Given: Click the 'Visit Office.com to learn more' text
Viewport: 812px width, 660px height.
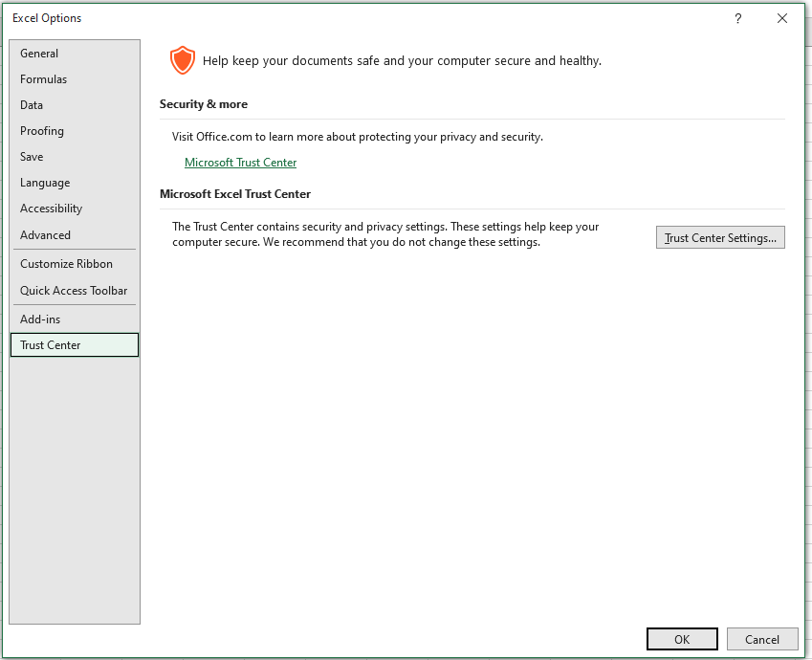Looking at the screenshot, I should click(x=358, y=137).
